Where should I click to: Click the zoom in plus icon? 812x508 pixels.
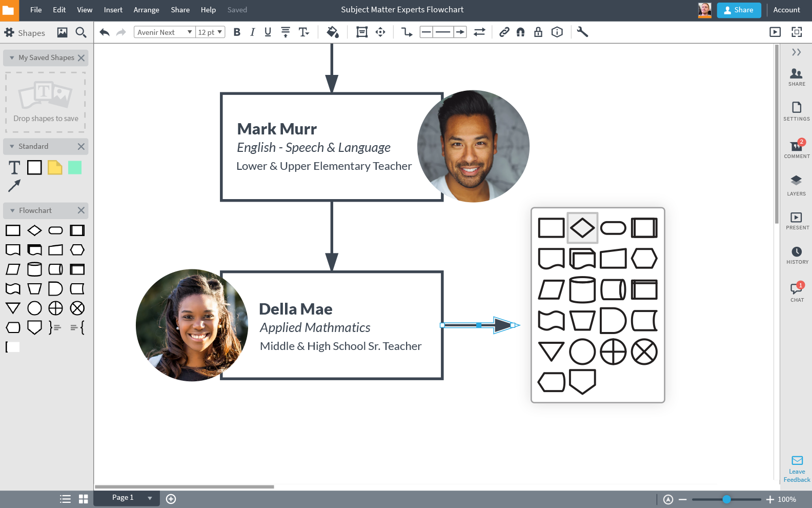click(x=770, y=499)
